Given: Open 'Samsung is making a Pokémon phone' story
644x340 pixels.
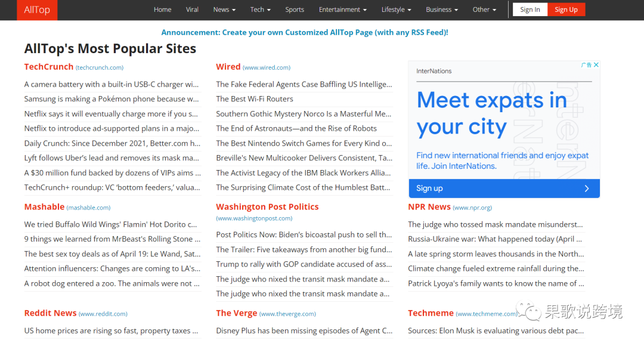Looking at the screenshot, I should pyautogui.click(x=112, y=99).
